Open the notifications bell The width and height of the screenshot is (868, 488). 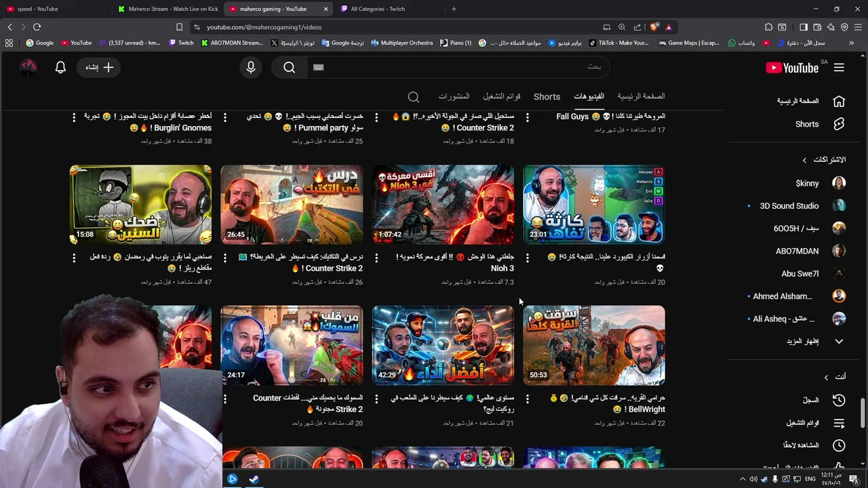(x=60, y=67)
